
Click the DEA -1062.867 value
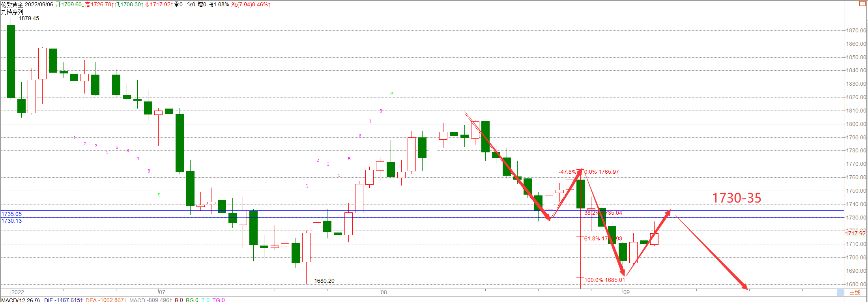(105, 300)
